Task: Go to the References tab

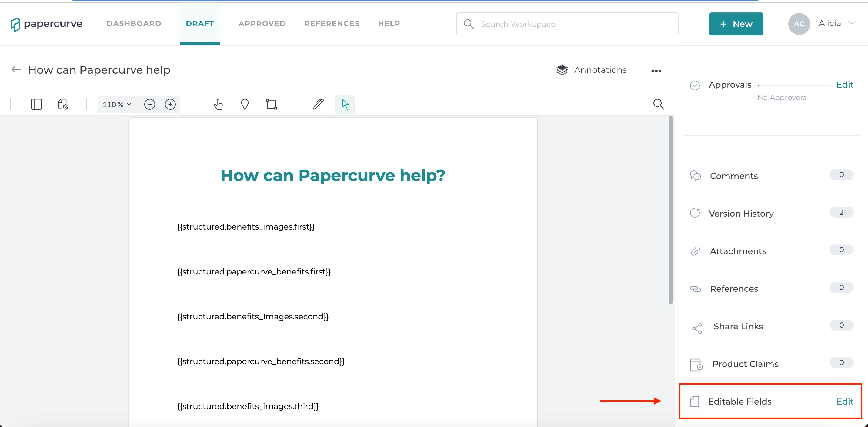Action: coord(332,24)
